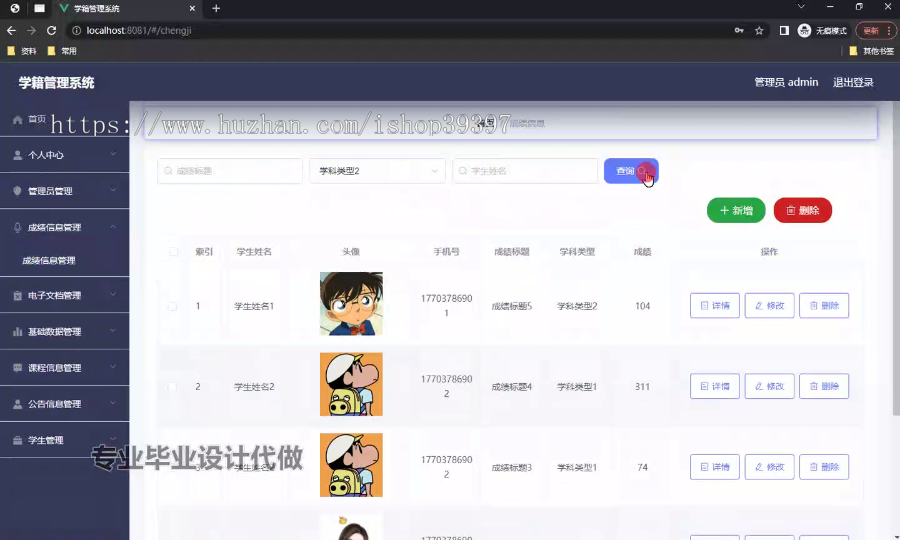This screenshot has height=540, width=900.
Task: Click the red 删除 batch button
Action: pyautogui.click(x=802, y=210)
